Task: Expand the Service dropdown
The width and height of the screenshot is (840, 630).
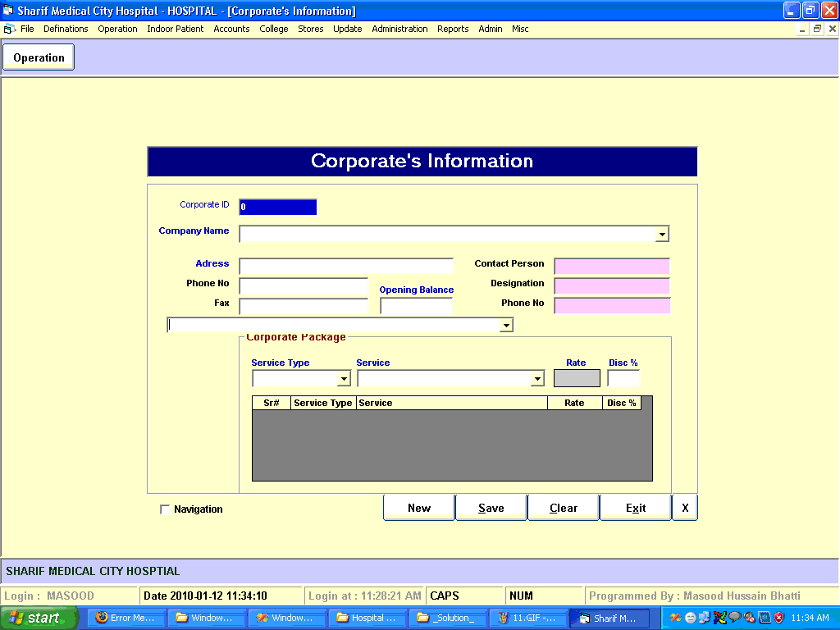Action: point(536,379)
